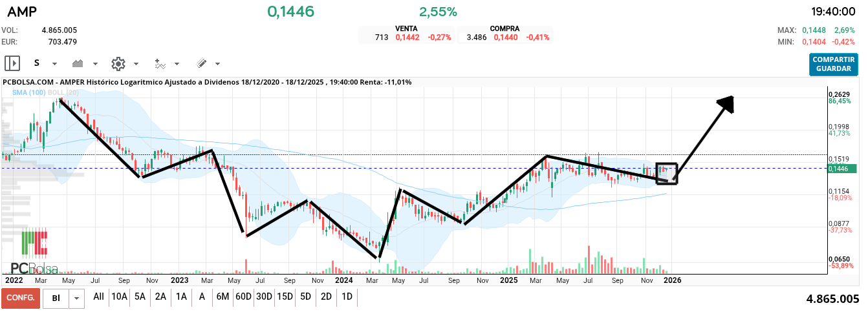Open the dropdown arrow beside settings gear
The image size is (868, 312).
pyautogui.click(x=136, y=64)
